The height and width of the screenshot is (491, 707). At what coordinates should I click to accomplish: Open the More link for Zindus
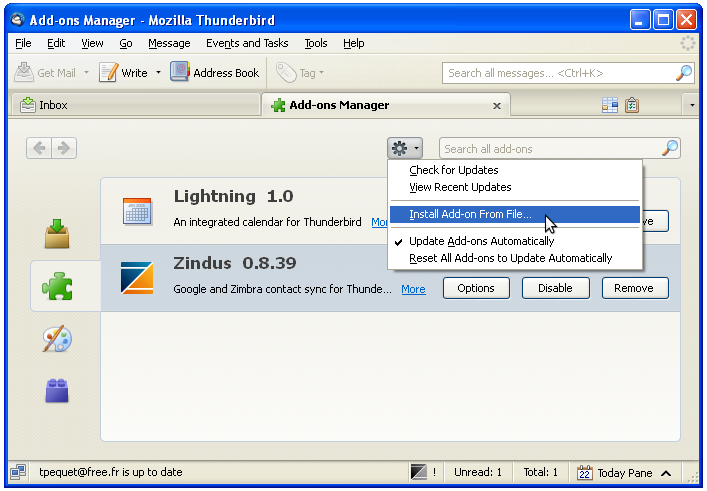413,289
